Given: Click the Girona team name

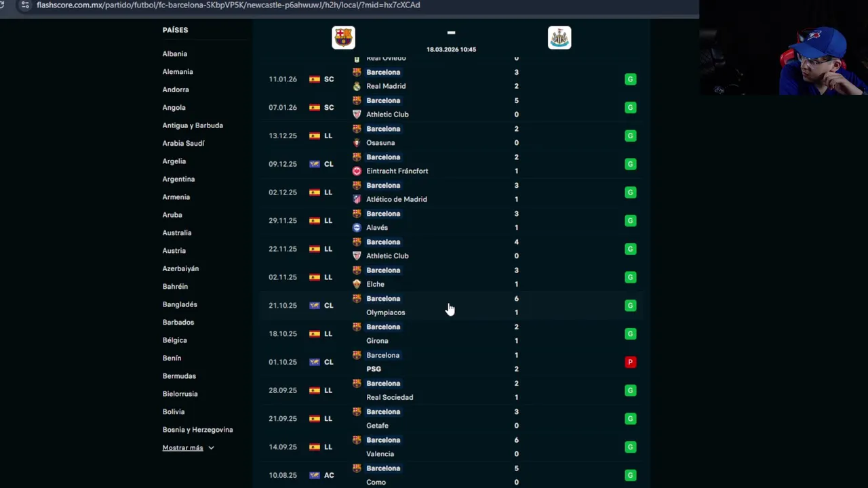Looking at the screenshot, I should pos(377,341).
